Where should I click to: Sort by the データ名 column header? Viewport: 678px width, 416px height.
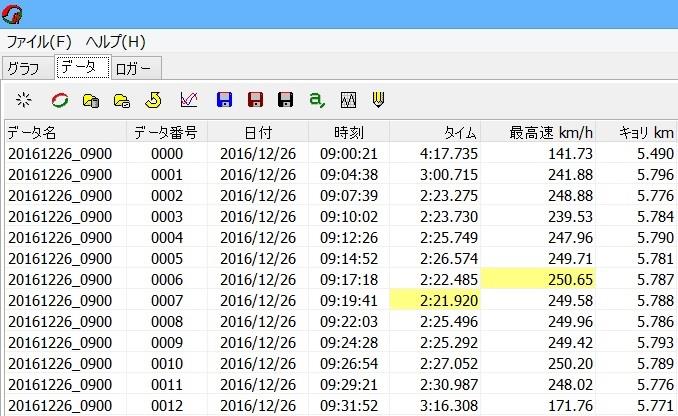pos(65,132)
